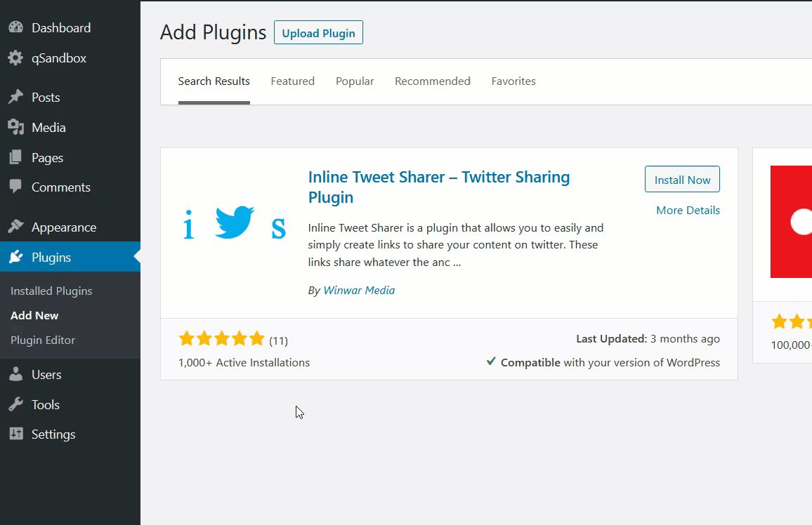
Task: View the Favorites tab
Action: [x=513, y=81]
